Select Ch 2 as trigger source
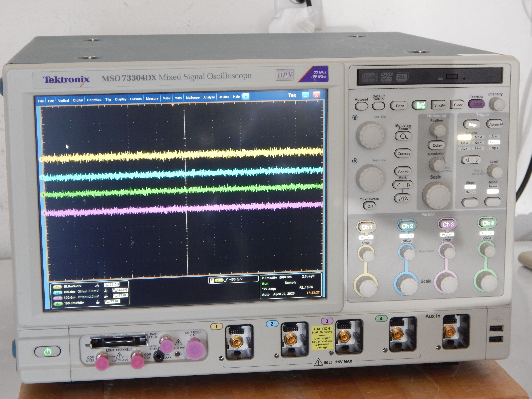Image resolution: width=532 pixels, height=399 pixels. tap(479, 137)
